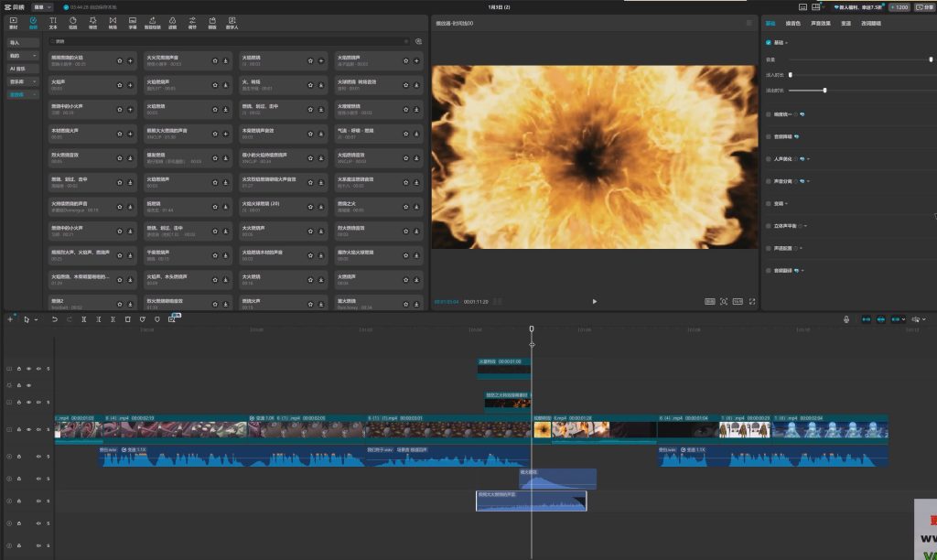937x560 pixels.
Task: Click the aspect ratio icon under the preview
Action: coord(738,301)
